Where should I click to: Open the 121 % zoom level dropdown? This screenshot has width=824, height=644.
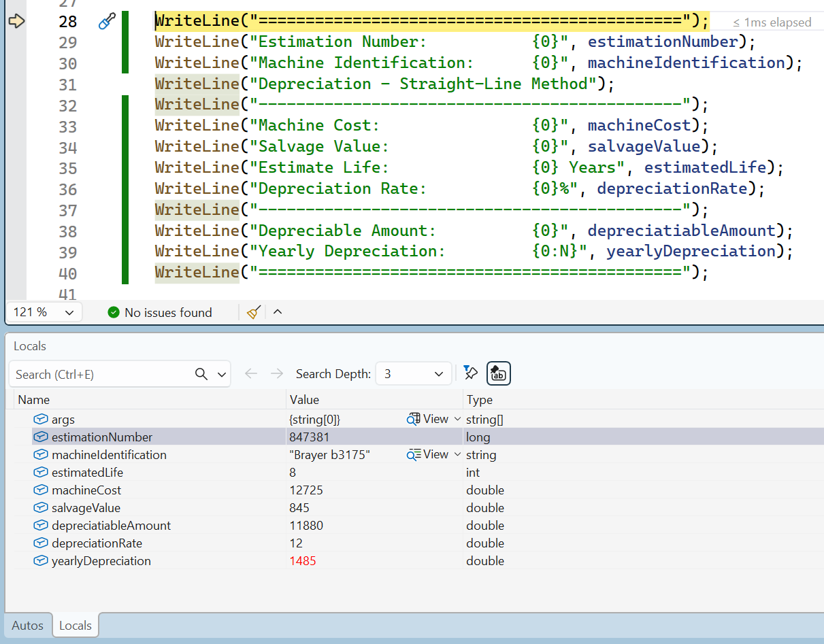point(44,312)
